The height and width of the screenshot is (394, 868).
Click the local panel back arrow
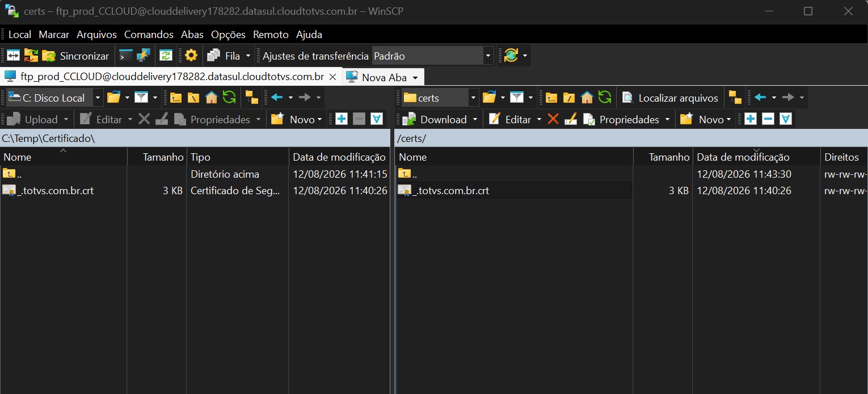click(277, 98)
